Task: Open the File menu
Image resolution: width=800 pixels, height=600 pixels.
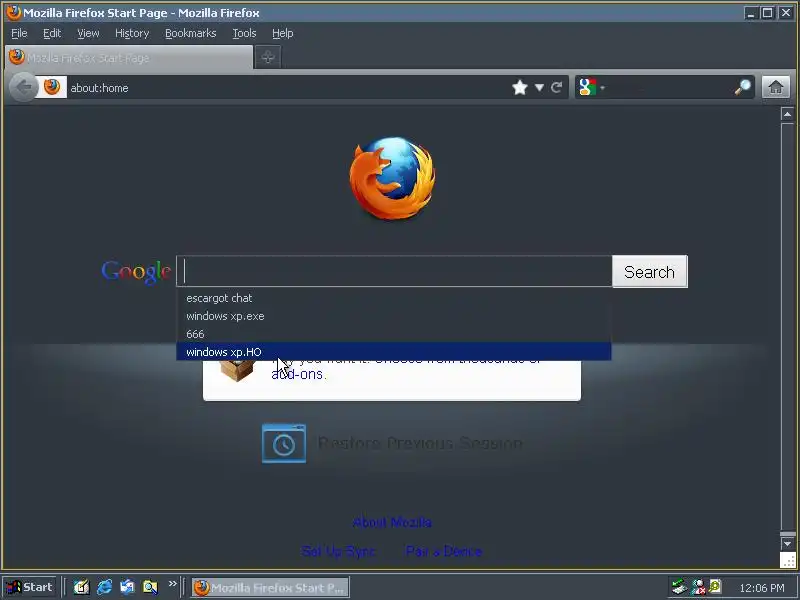Action: pyautogui.click(x=19, y=33)
